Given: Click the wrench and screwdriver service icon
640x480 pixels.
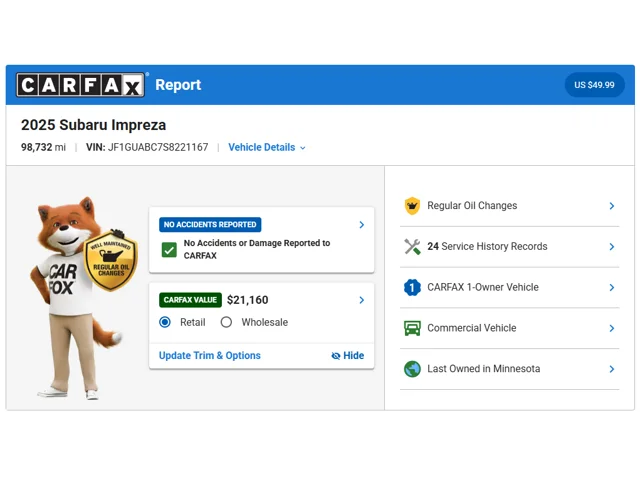Looking at the screenshot, I should pyautogui.click(x=412, y=247).
